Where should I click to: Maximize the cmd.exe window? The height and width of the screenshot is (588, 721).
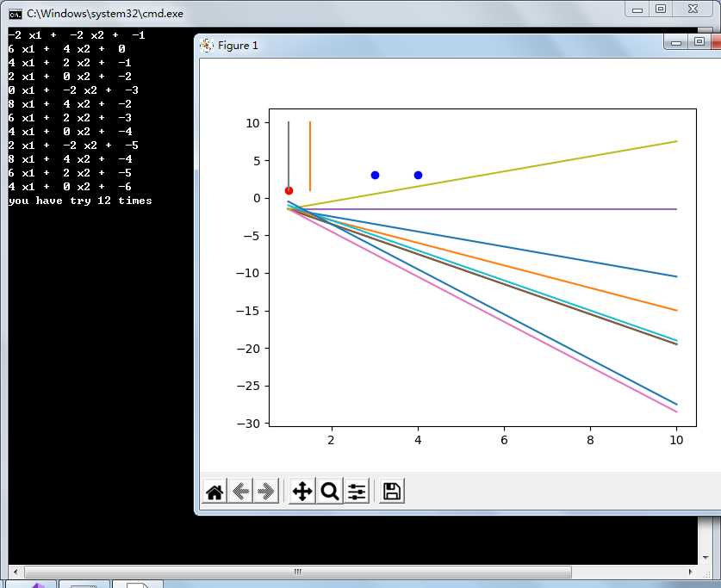[661, 9]
